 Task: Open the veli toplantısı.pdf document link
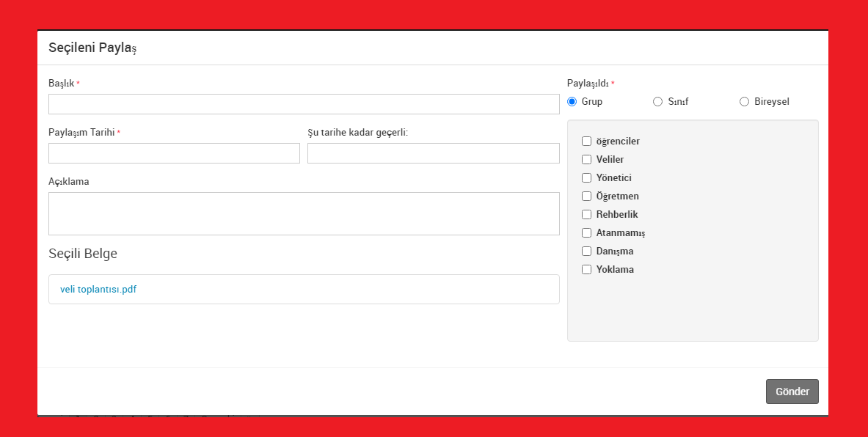(x=98, y=289)
